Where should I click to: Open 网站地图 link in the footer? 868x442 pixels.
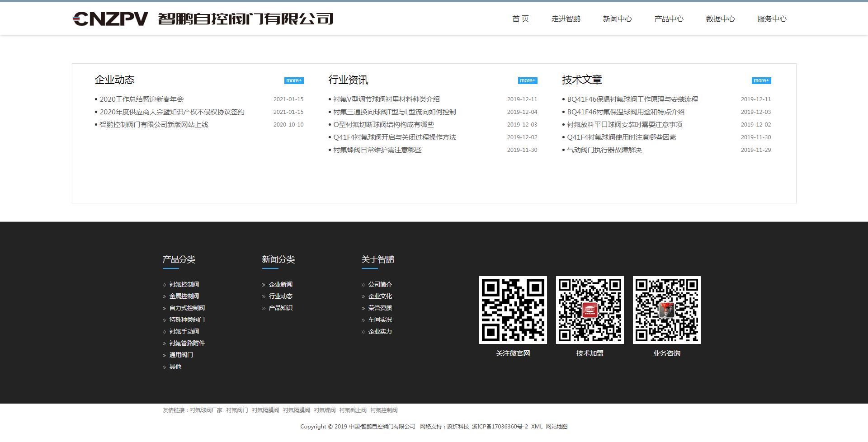557,427
